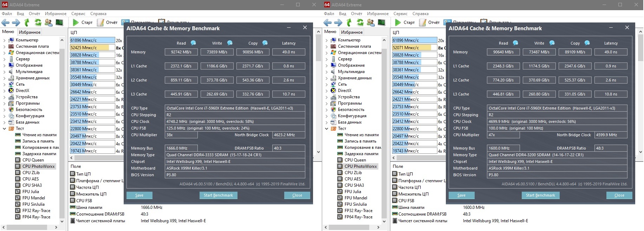Expand Мультимедиа node in left window tree
The height and width of the screenshot is (231, 644).
click(x=4, y=72)
